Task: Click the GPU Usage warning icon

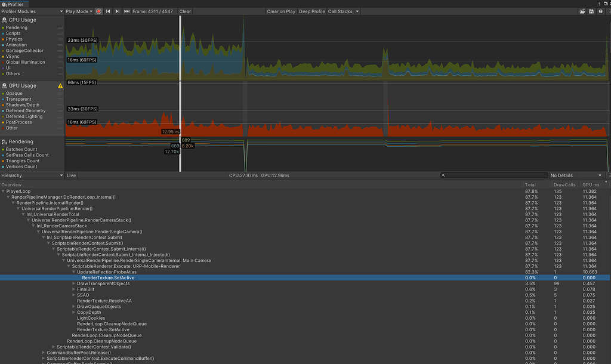Action: click(59, 85)
